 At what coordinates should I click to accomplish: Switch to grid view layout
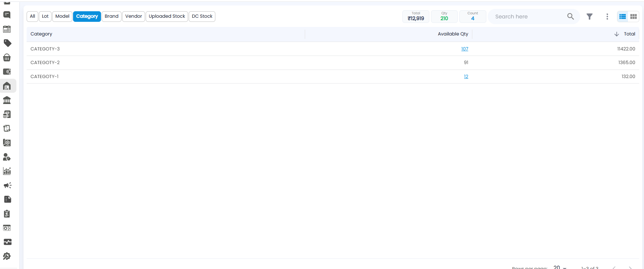(x=633, y=16)
